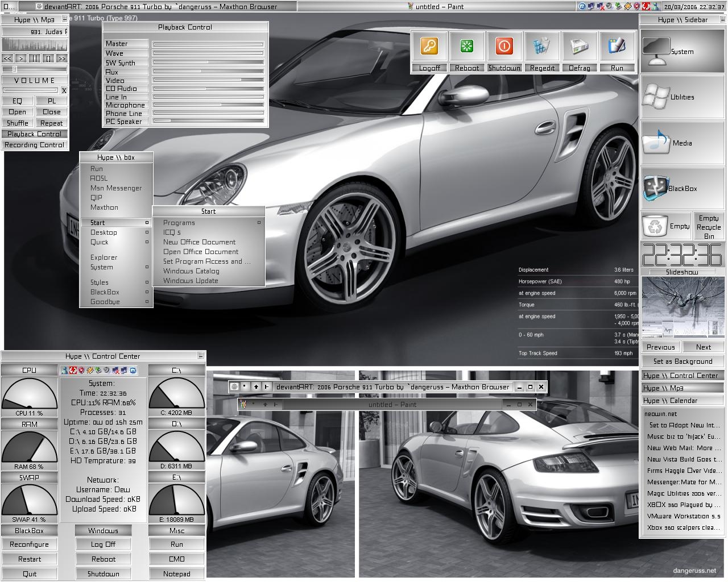Click the green Reboot icon in toolbar
Viewport: 728px width, 582px height.
466,47
